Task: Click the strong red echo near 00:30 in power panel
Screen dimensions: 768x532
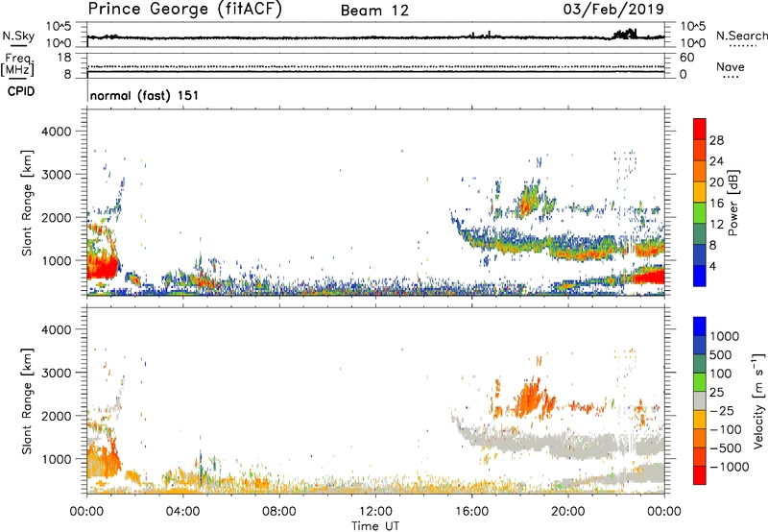Action: pyautogui.click(x=103, y=268)
